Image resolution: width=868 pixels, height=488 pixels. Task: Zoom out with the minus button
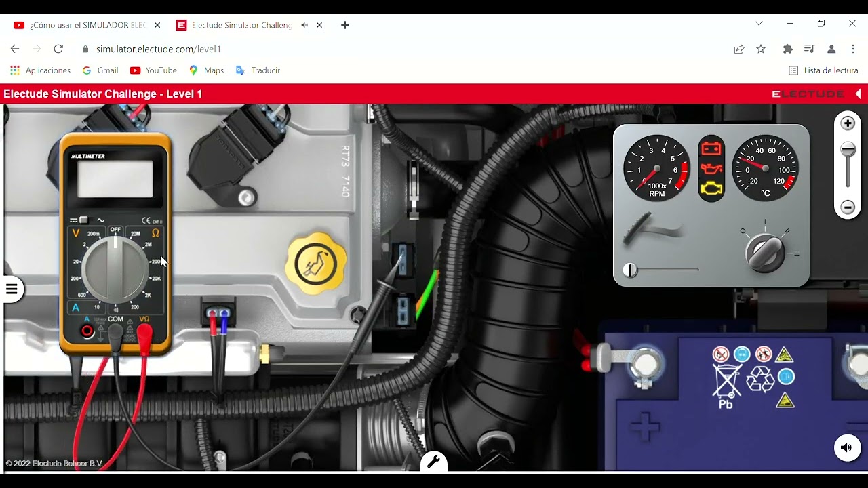[848, 207]
